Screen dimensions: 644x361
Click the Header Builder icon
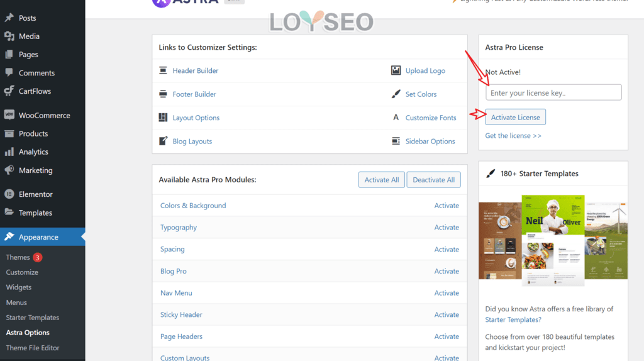(163, 70)
